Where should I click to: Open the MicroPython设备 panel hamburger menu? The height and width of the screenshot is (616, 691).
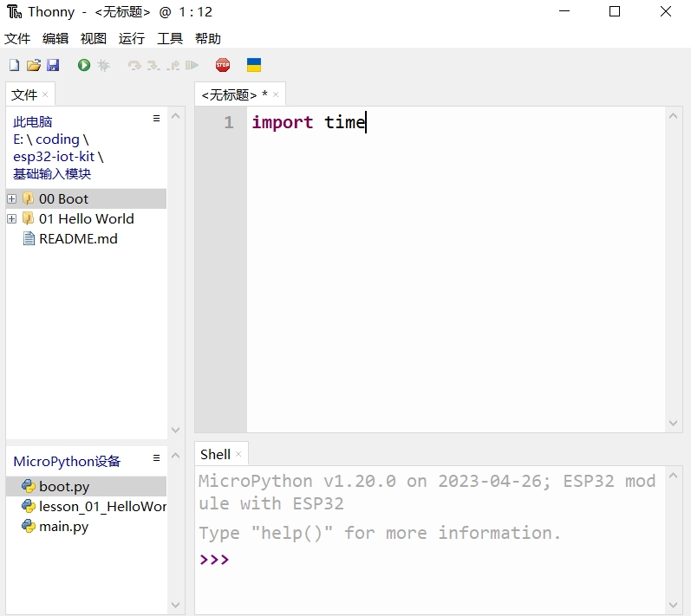tap(157, 458)
